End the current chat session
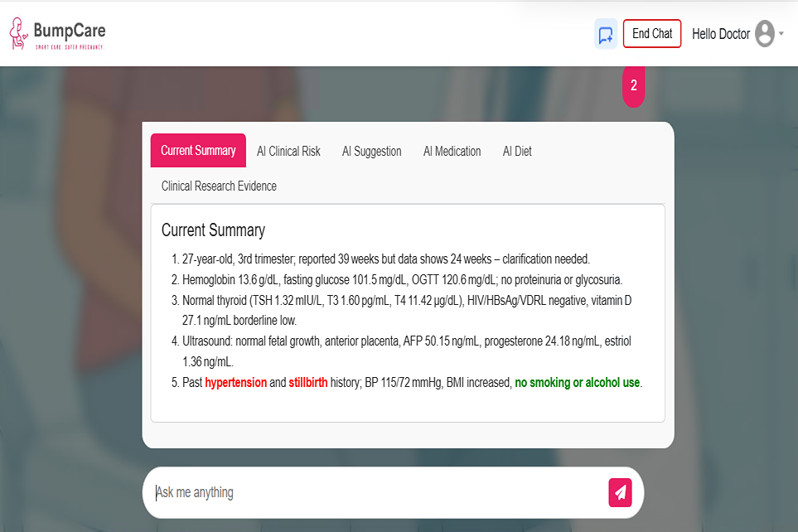 (652, 34)
